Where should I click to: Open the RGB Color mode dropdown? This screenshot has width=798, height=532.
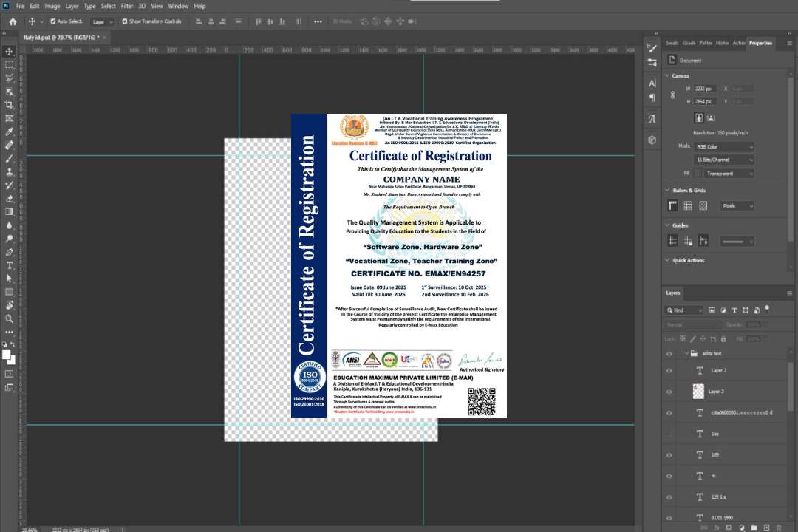click(x=723, y=146)
